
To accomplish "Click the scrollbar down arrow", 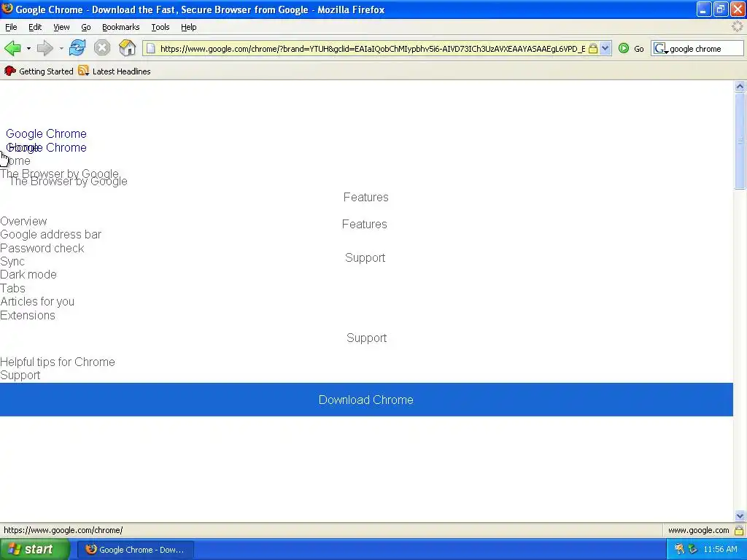I will [x=740, y=516].
